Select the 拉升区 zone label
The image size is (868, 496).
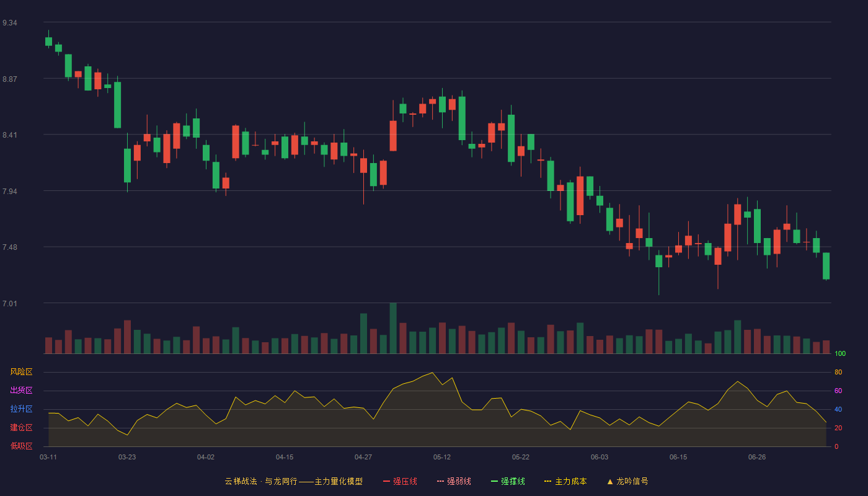coord(21,409)
